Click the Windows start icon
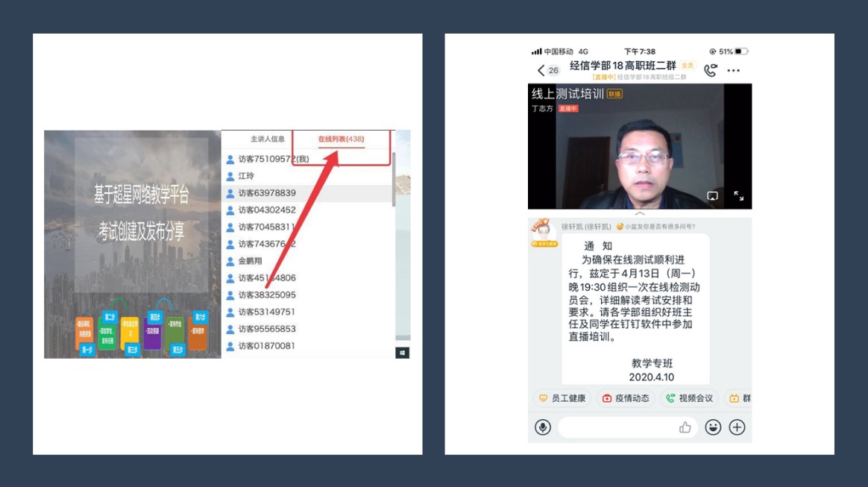Screen dimensions: 868x487 tap(402, 353)
